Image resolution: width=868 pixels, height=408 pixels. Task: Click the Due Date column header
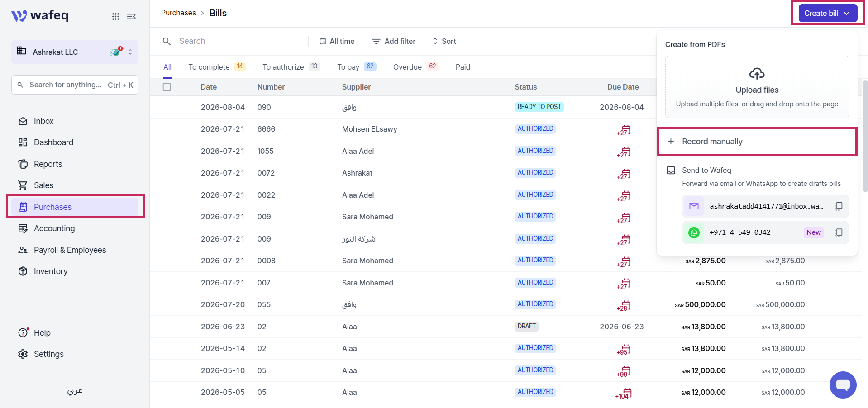[x=623, y=87]
